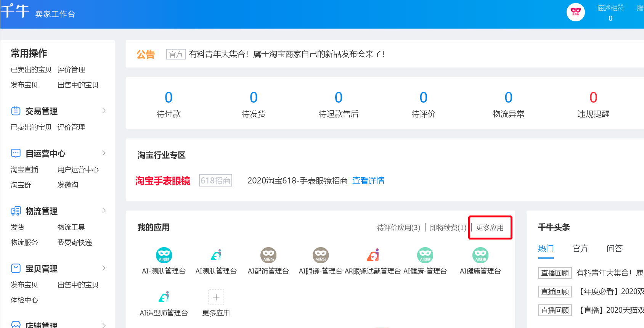The width and height of the screenshot is (644, 328).
Task: Click the 官方 tag beside announcement
Action: pyautogui.click(x=176, y=54)
